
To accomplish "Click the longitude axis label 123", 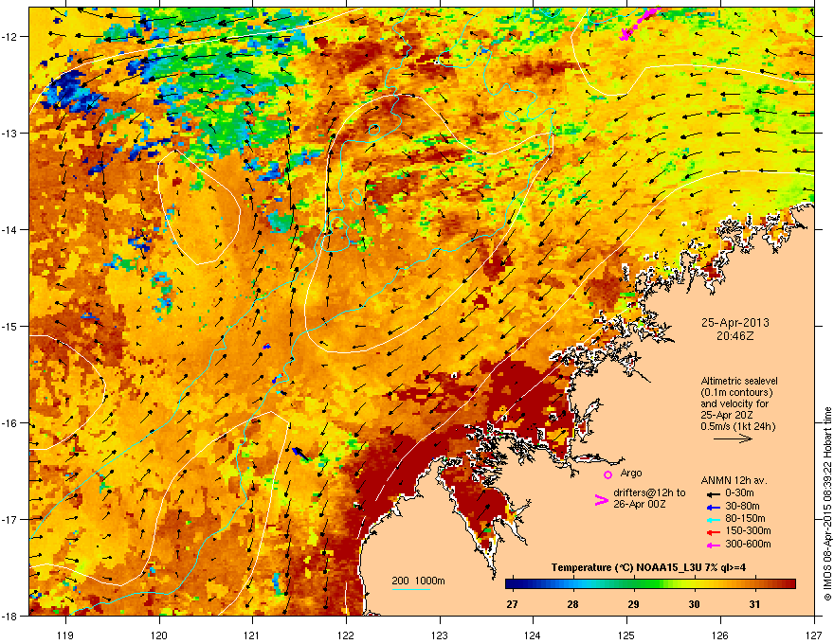I will pos(440,635).
